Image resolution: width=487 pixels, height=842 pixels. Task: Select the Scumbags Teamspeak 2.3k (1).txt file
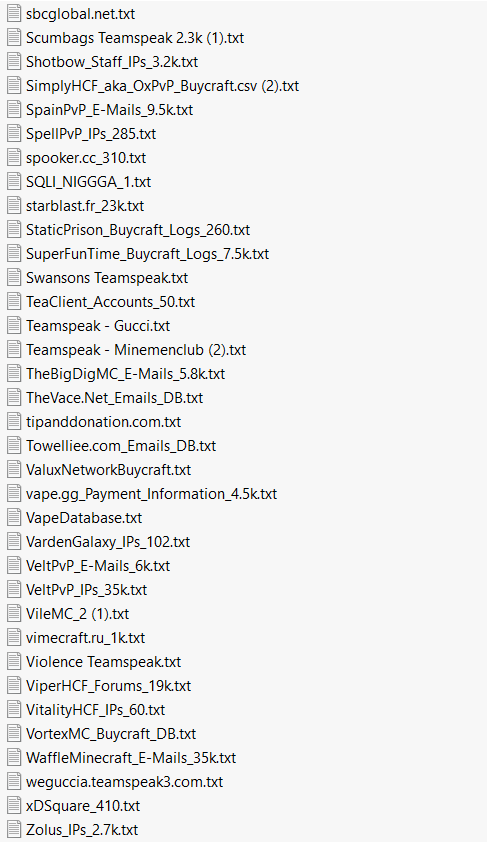pyautogui.click(x=135, y=38)
